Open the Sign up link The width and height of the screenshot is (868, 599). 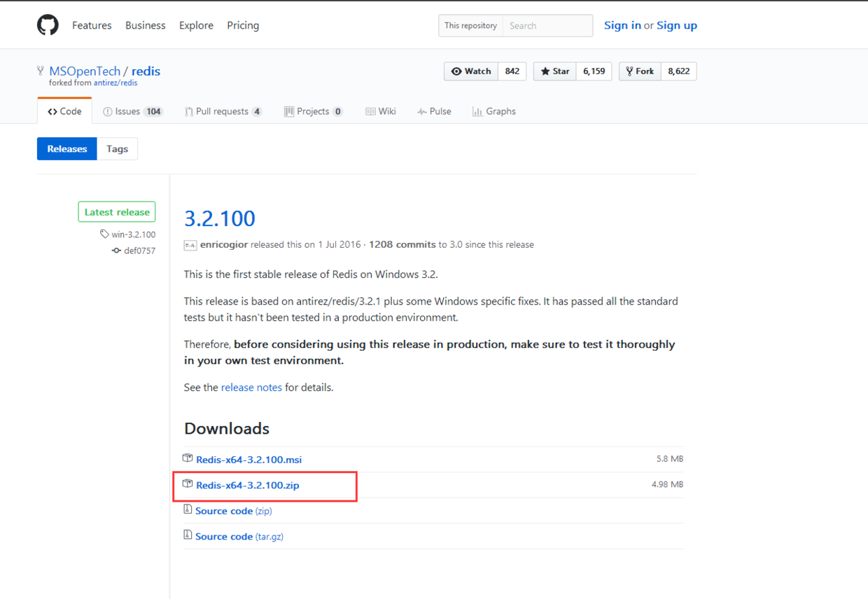677,25
